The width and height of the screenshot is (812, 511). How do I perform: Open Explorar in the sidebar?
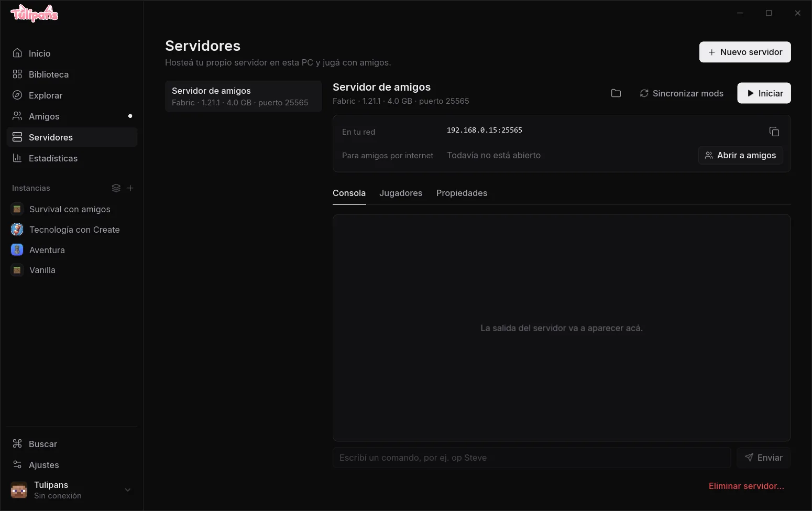[72, 95]
